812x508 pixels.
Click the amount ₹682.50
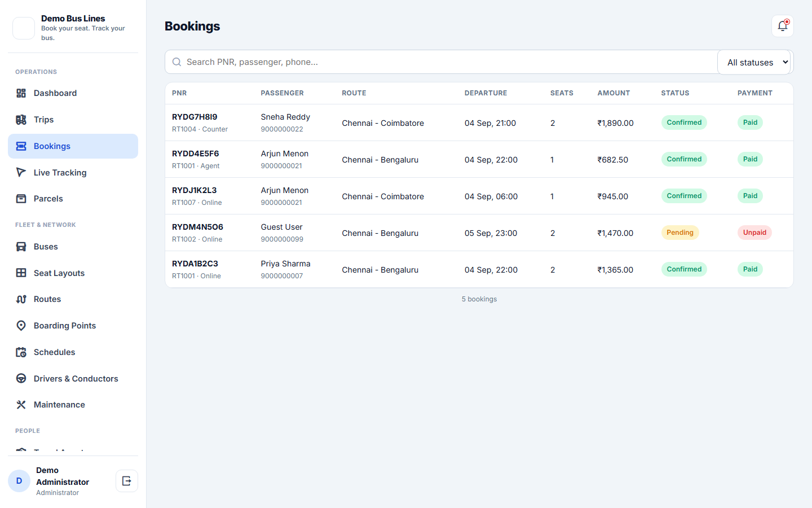point(613,160)
